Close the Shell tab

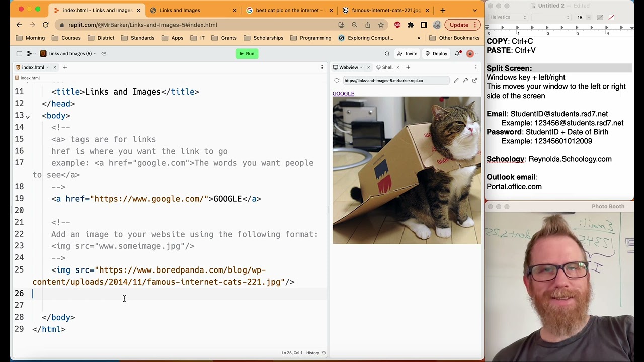(397, 67)
